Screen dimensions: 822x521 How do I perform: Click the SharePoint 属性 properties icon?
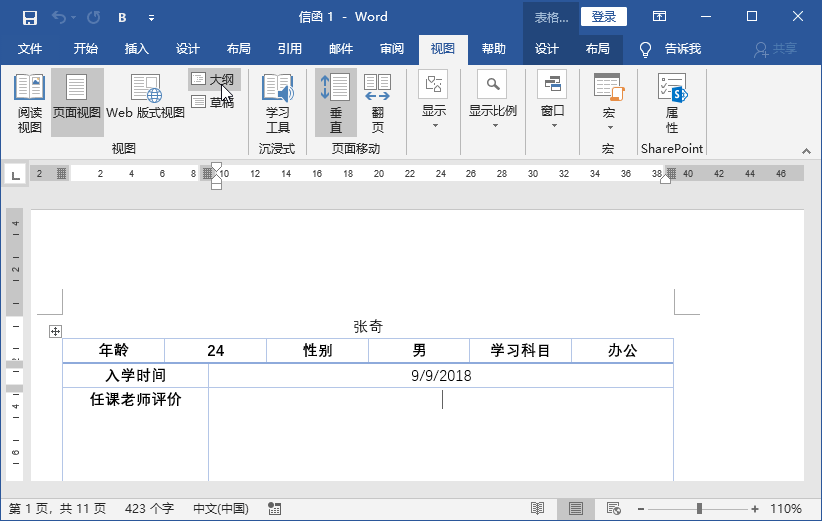point(672,103)
